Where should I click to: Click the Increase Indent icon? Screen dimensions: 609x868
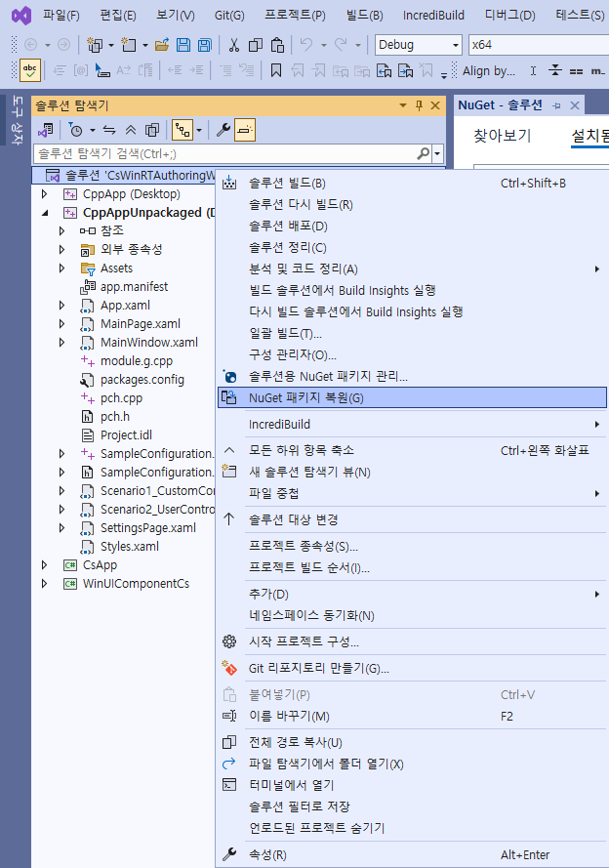196,70
